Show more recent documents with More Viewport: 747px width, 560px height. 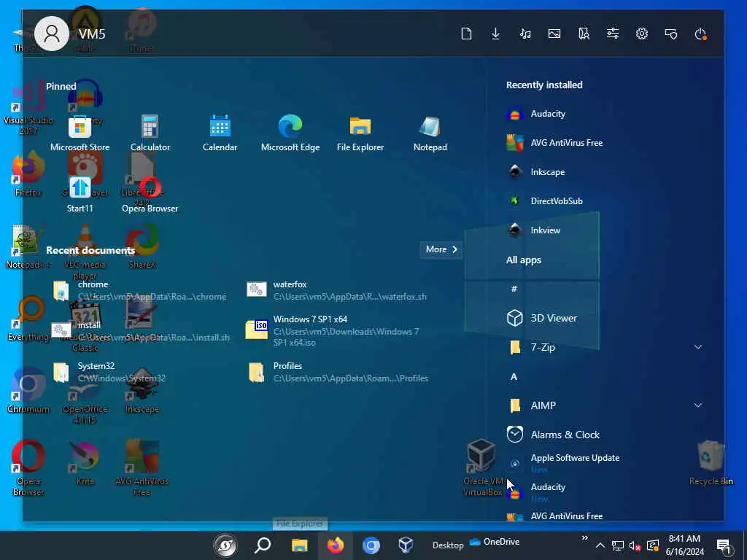(441, 249)
